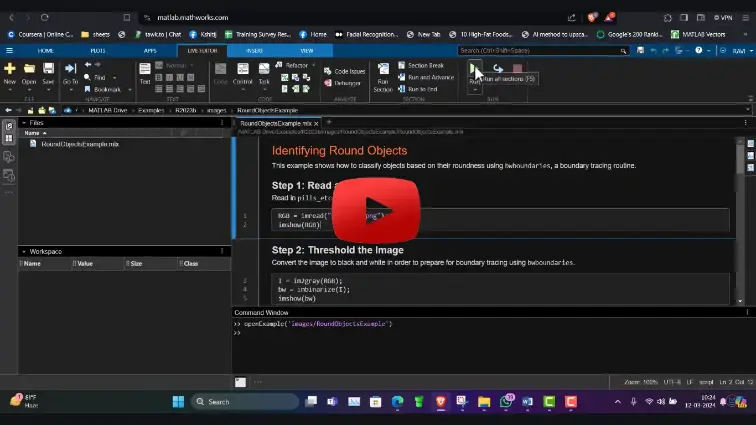Open the INSERT ribbon tab
This screenshot has height=425, width=756.
[x=254, y=50]
